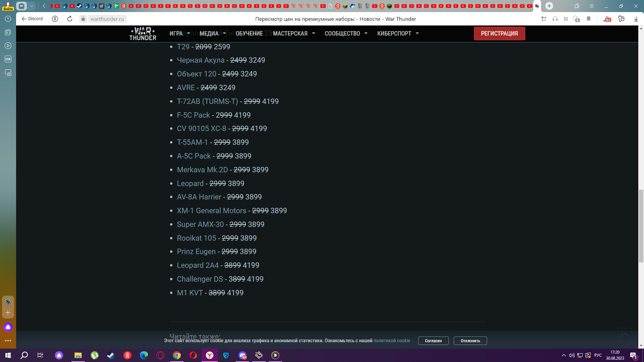Open the ОБУЧЕНИЕ menu item
Image resolution: width=644 pixels, height=362 pixels.
(x=249, y=34)
